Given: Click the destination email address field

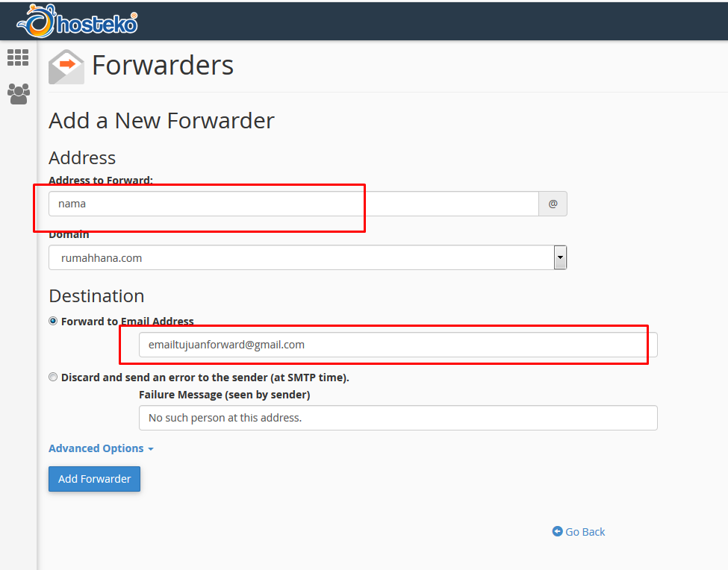Looking at the screenshot, I should (398, 345).
